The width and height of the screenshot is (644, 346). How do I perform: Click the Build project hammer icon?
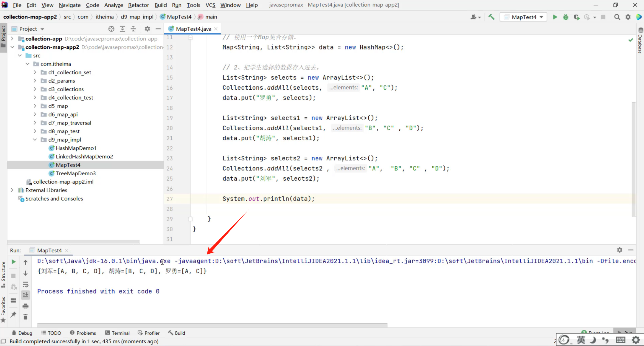(491, 17)
